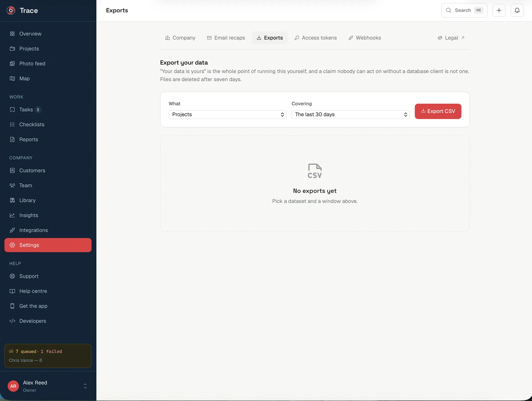Click the 'No exports yet' text
532x401 pixels.
[x=315, y=191]
